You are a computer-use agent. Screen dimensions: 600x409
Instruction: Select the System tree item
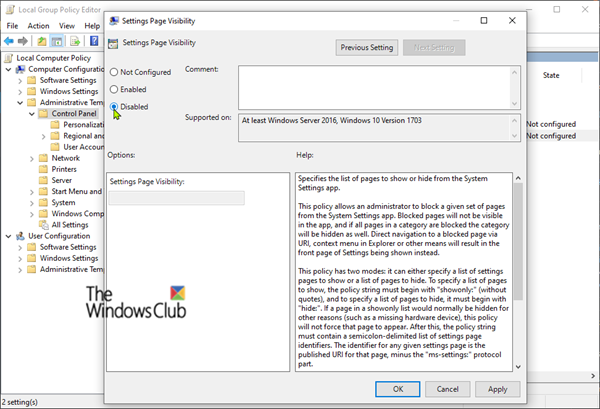(x=63, y=203)
